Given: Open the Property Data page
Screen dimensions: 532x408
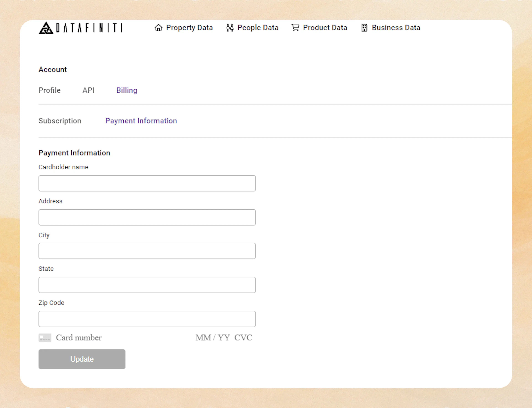Looking at the screenshot, I should click(189, 28).
